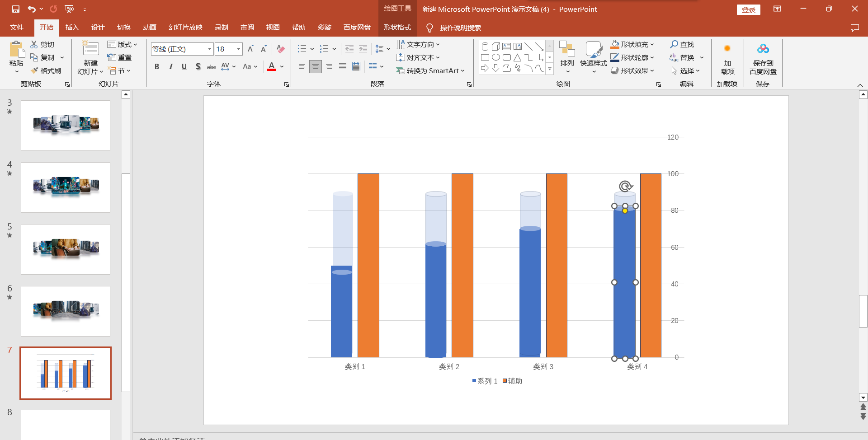868x440 pixels.
Task: Click the Increase Font Size icon
Action: tap(250, 49)
